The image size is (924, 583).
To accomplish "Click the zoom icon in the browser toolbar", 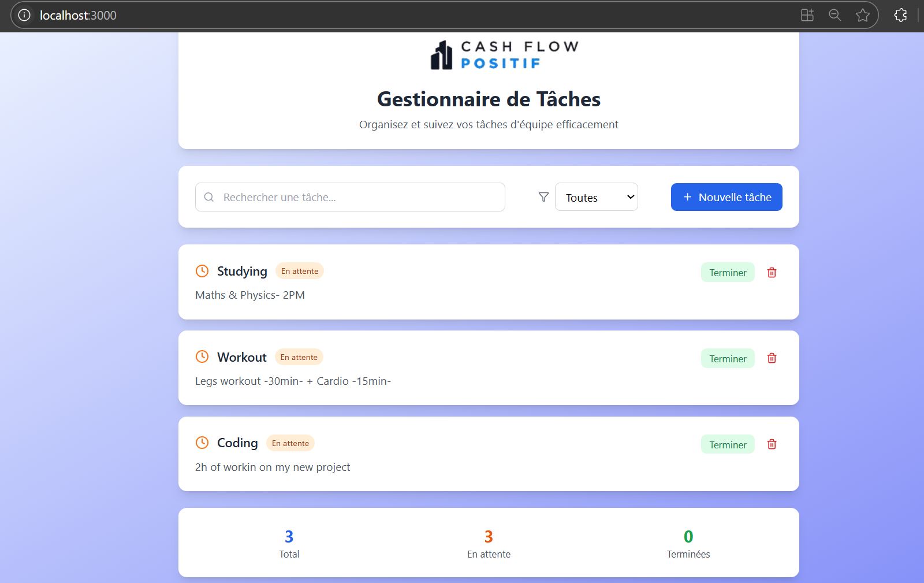I will point(834,15).
